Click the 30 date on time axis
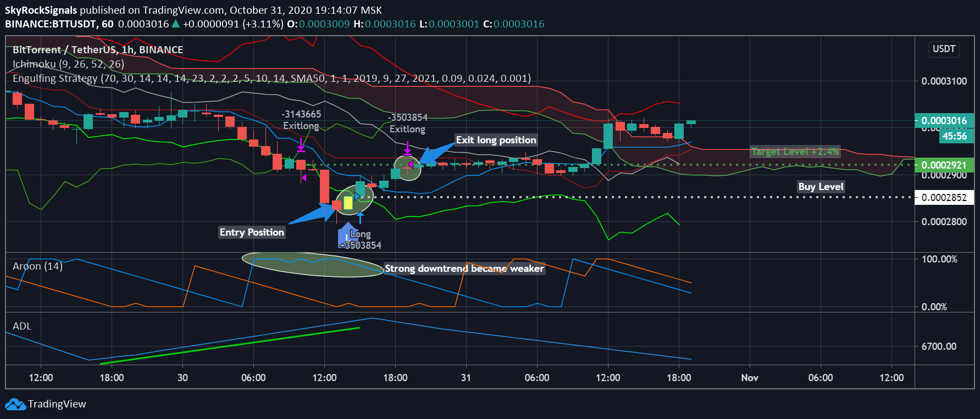This screenshot has width=980, height=419. [182, 378]
